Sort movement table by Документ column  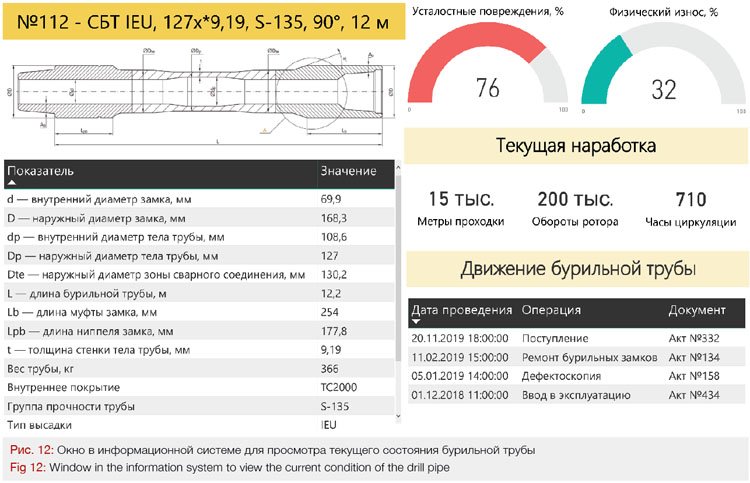(696, 310)
